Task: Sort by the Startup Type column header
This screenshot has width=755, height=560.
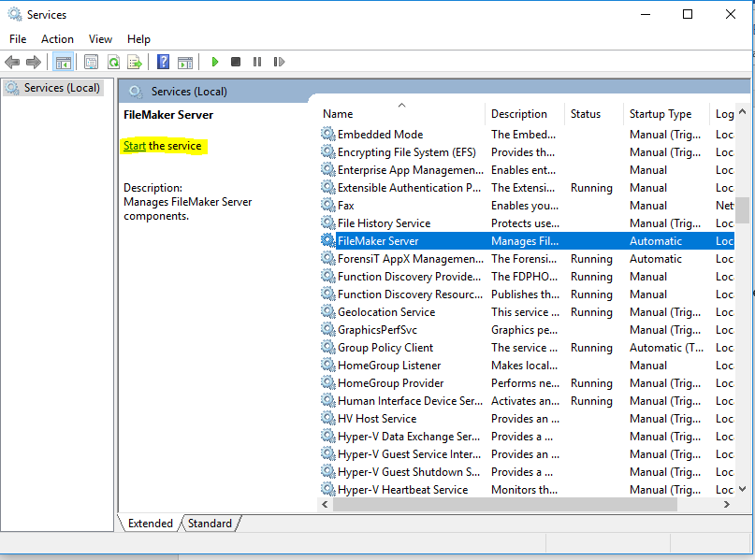Action: [667, 114]
